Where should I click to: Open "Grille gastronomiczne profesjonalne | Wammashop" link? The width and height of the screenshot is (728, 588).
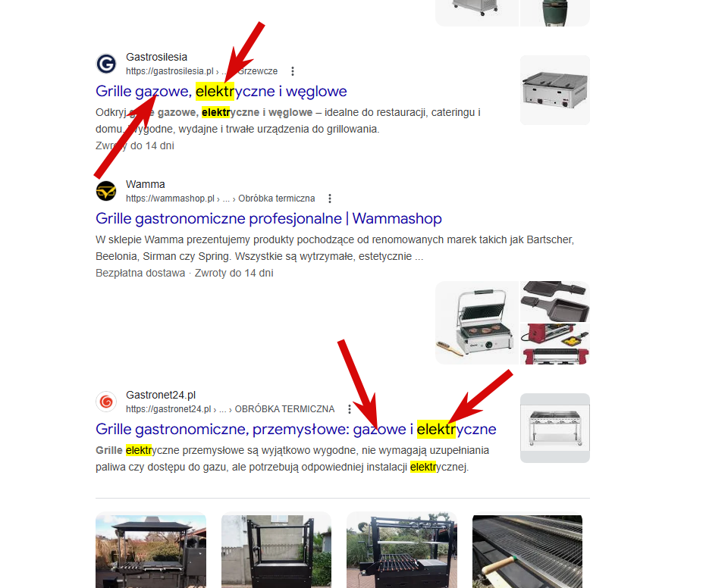[268, 218]
